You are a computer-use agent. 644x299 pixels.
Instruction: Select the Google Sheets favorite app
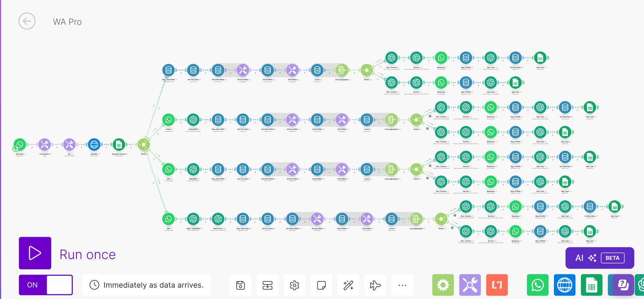coord(592,285)
